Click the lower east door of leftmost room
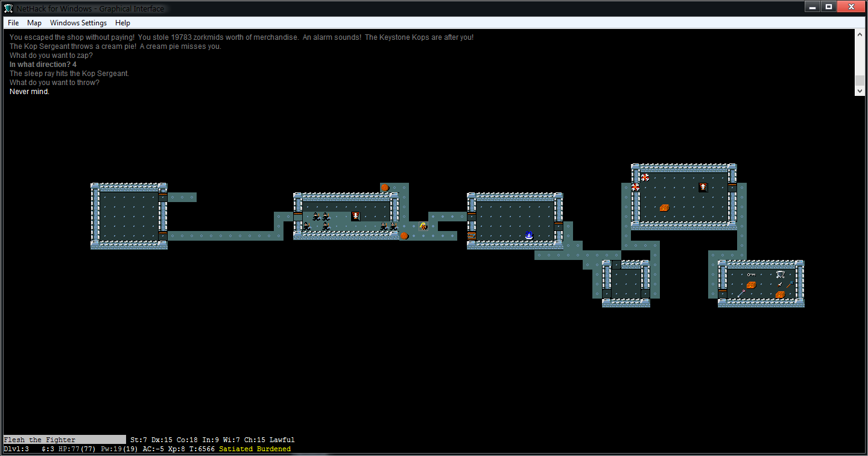This screenshot has width=868, height=456. tap(163, 236)
